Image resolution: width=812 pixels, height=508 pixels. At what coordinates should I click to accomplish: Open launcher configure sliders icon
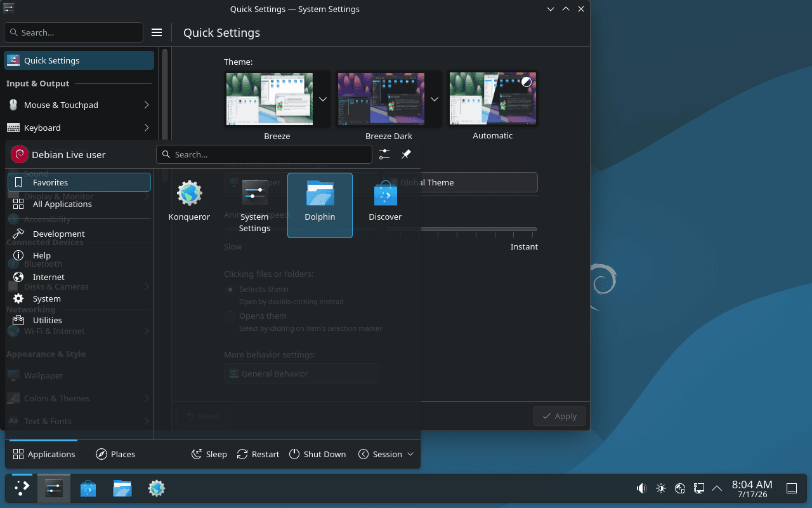pyautogui.click(x=384, y=154)
